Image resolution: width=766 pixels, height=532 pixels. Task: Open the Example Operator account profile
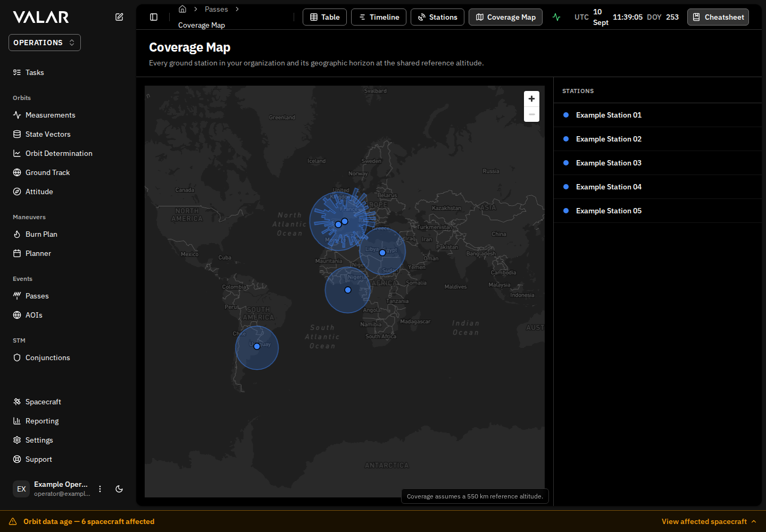[x=52, y=489]
